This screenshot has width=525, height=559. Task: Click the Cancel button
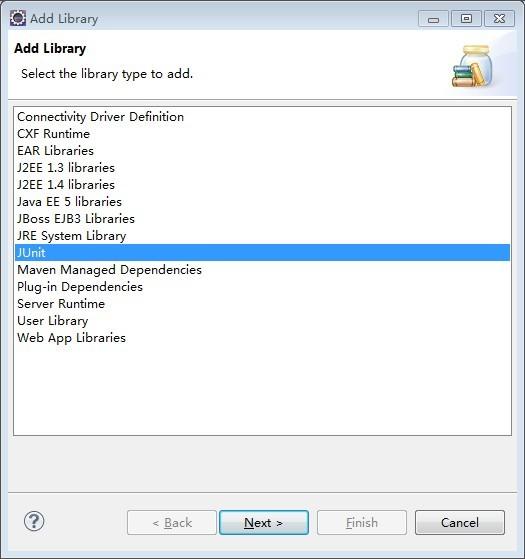pos(460,523)
